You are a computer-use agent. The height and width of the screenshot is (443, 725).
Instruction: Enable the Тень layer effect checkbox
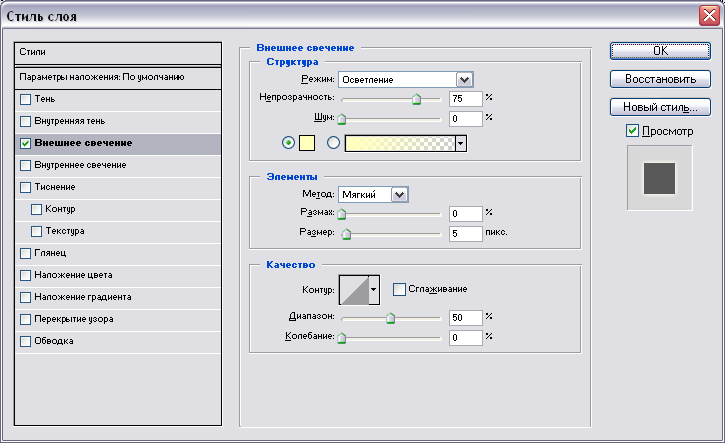click(x=25, y=99)
